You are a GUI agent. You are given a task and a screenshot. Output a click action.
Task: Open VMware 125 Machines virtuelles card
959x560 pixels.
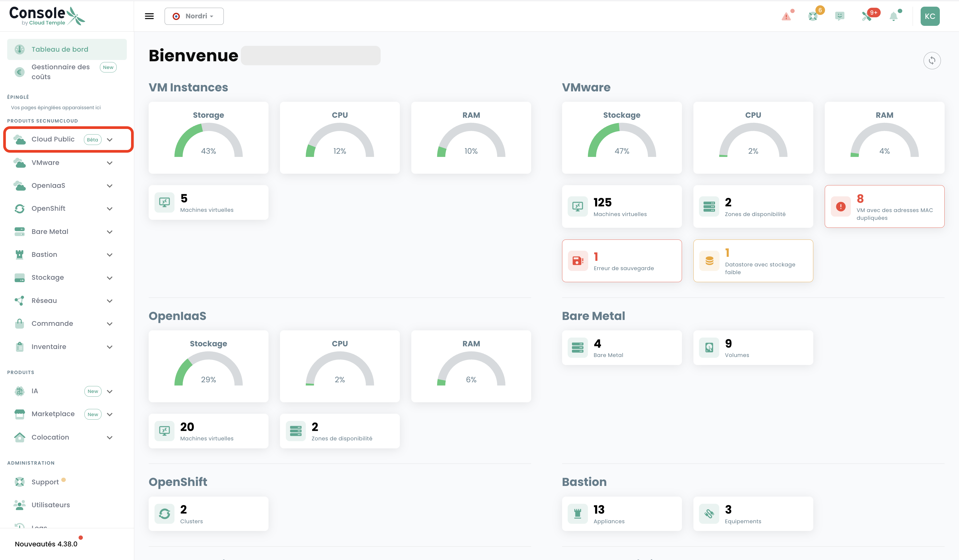(x=622, y=207)
